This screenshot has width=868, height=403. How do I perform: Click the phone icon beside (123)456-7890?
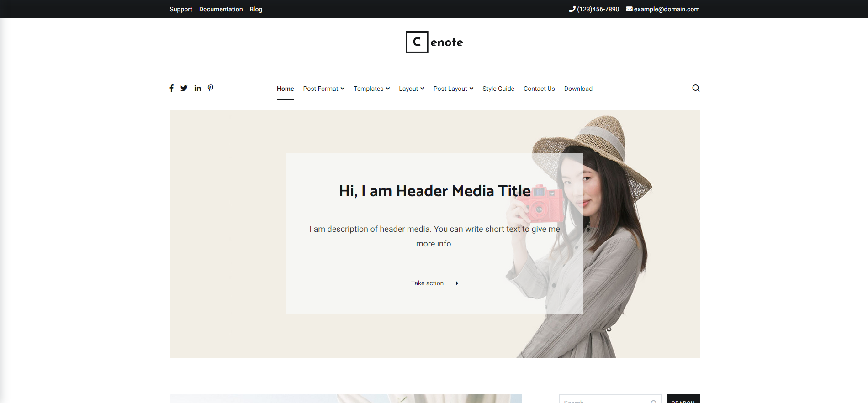click(572, 9)
